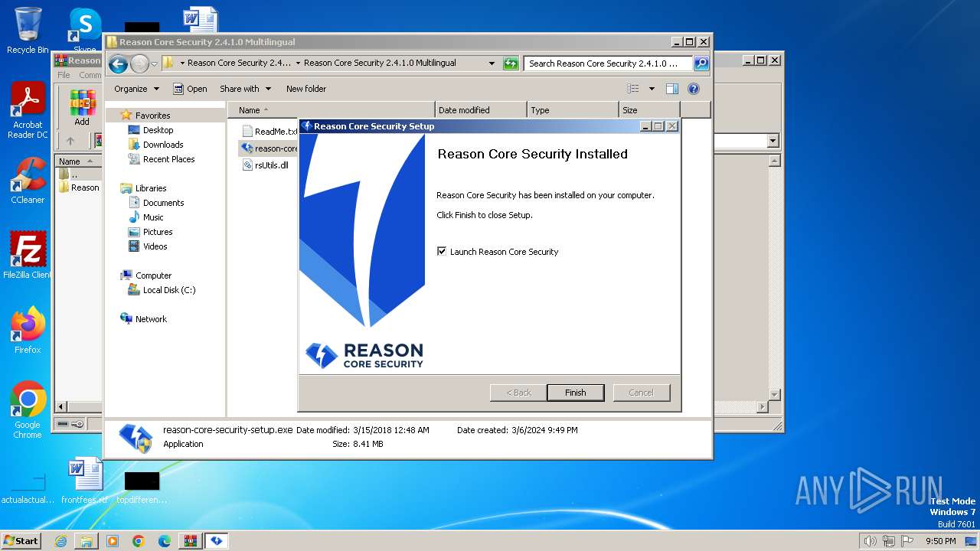Open Pictures library
This screenshot has width=980, height=551.
158,232
